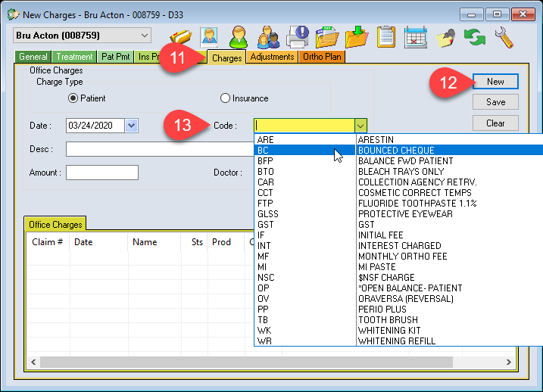This screenshot has width=543, height=392.
Task: Open the clipboard notes icon
Action: tap(386, 37)
